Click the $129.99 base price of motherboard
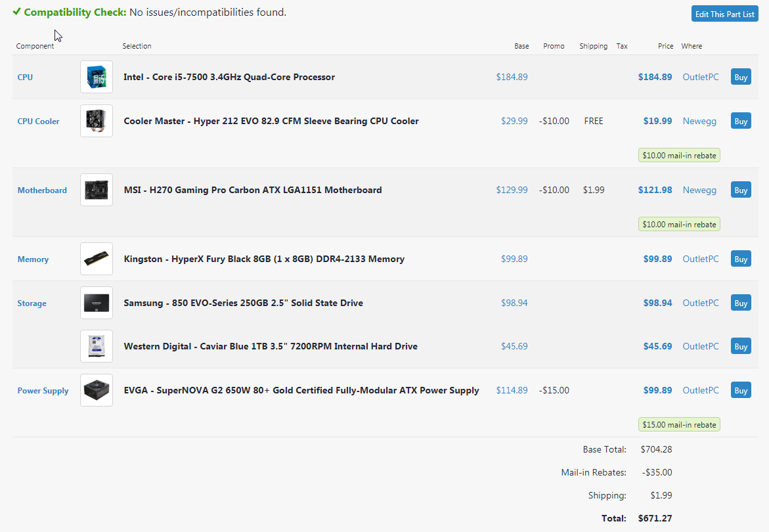The image size is (769, 532). [x=512, y=190]
